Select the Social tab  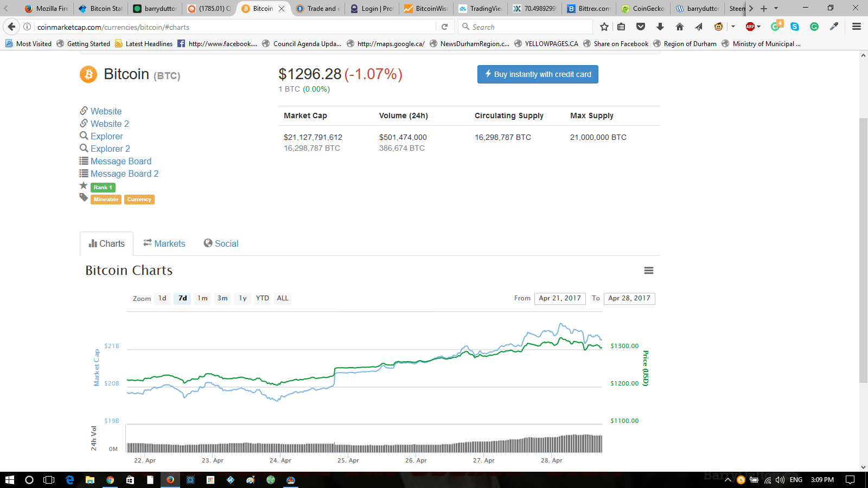click(x=221, y=243)
